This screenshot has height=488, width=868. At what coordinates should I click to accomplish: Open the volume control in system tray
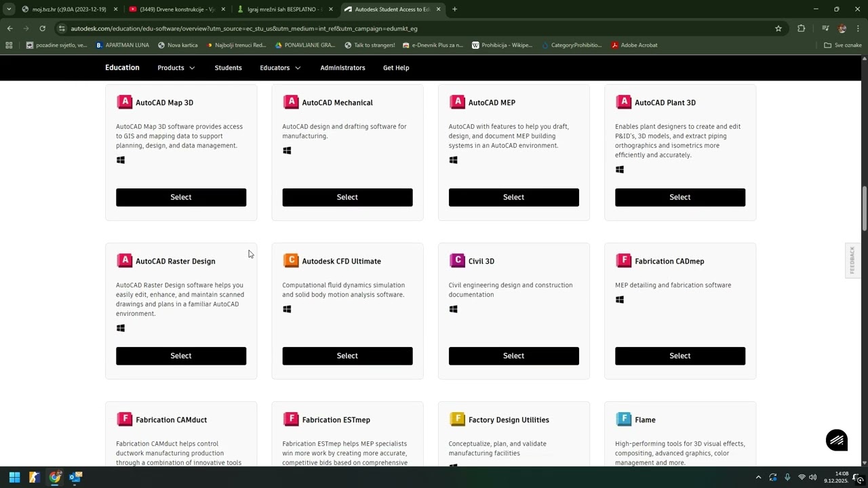point(813,477)
